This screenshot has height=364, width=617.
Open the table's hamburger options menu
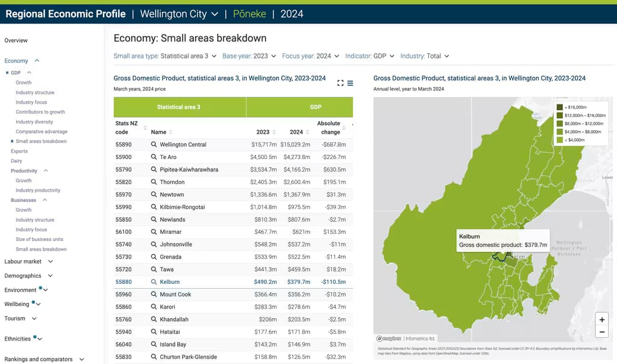[350, 83]
